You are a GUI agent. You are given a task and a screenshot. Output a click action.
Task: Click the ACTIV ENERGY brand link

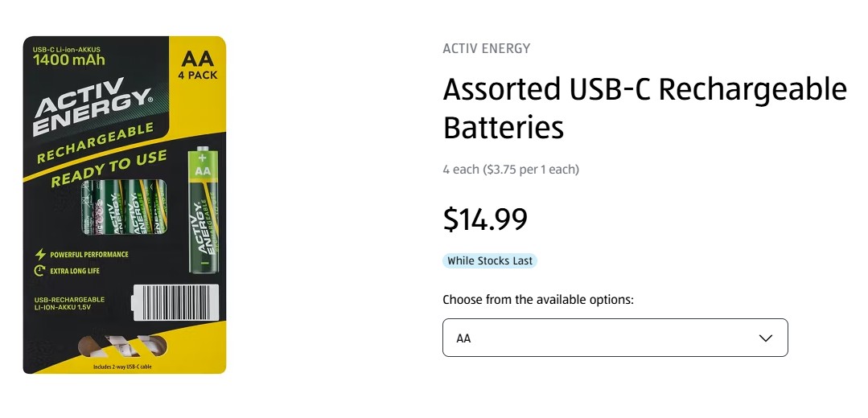(486, 48)
